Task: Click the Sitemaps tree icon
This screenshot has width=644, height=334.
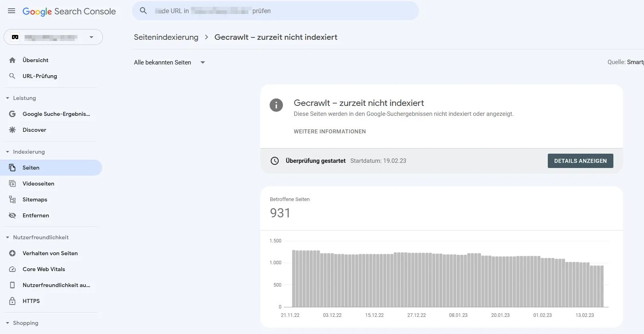Action: click(x=12, y=199)
